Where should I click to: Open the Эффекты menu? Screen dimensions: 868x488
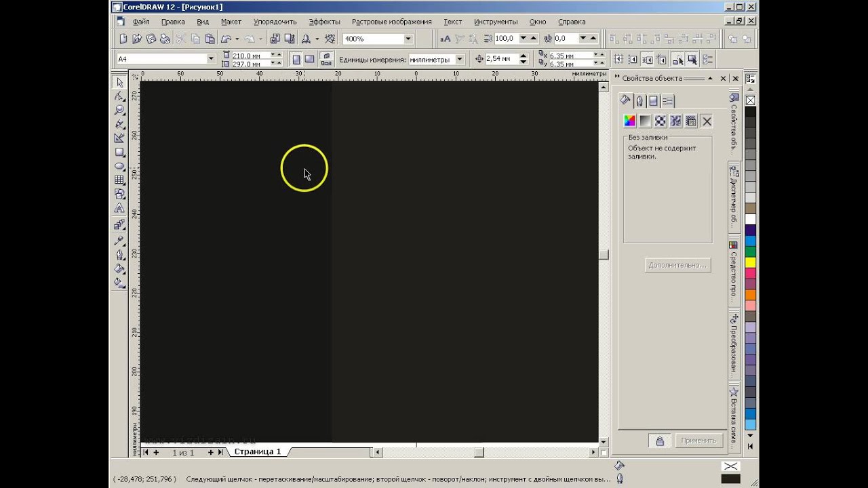coord(324,22)
